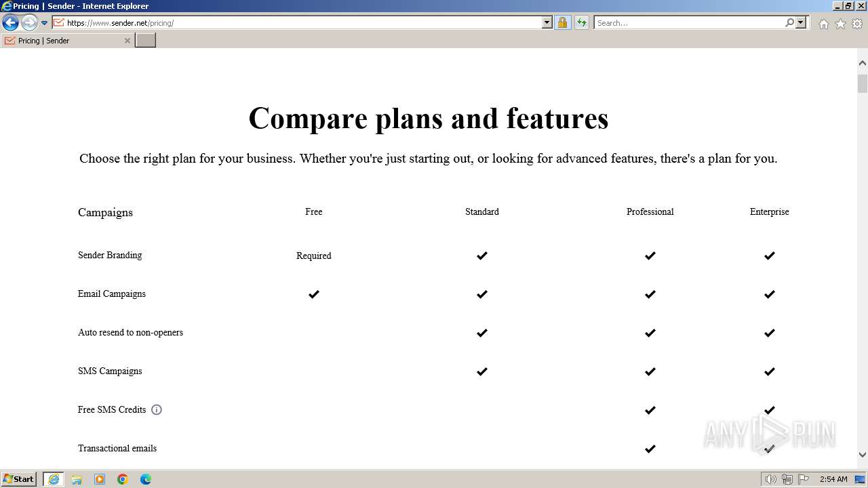Viewport: 868px width, 488px height.
Task: Click the vertical scrollbar thumb
Action: coord(862,84)
